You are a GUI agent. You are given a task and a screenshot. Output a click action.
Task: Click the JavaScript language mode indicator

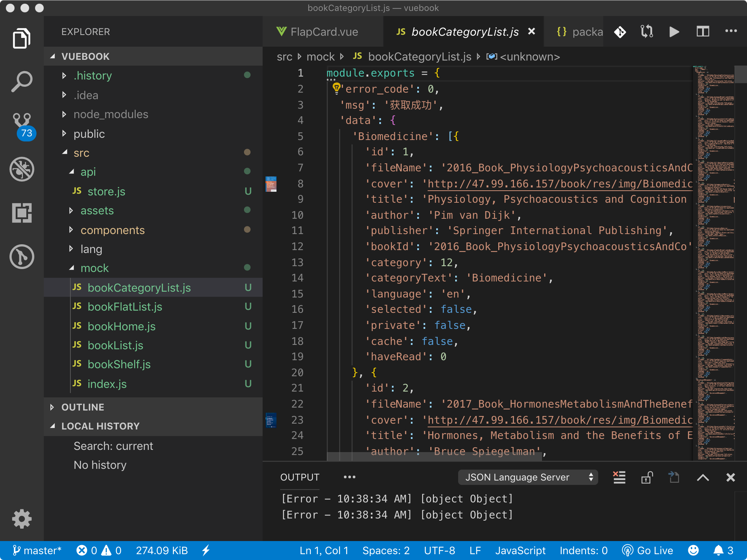click(520, 551)
